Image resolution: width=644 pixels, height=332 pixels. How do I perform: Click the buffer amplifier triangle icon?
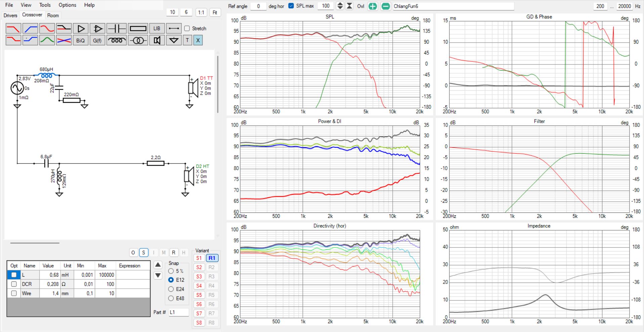[x=81, y=29]
